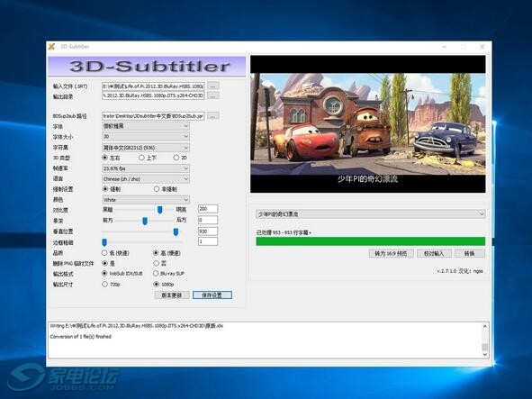532x399 pixels.
Task: Click the vertical position value field 930
Action: tap(208, 231)
